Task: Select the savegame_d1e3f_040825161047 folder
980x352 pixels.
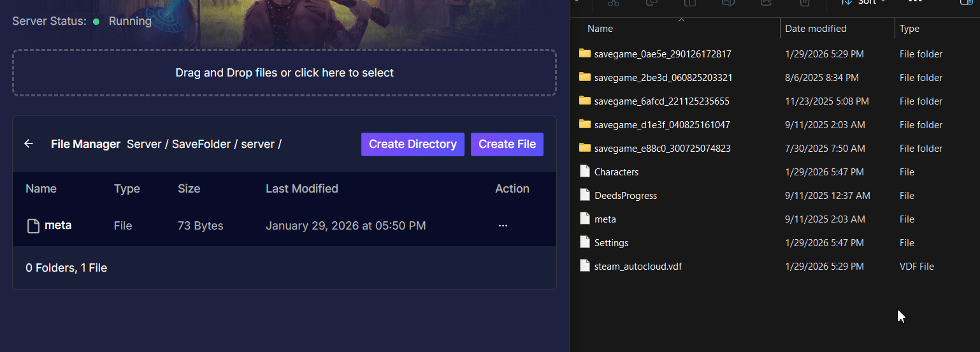Action: [661, 125]
